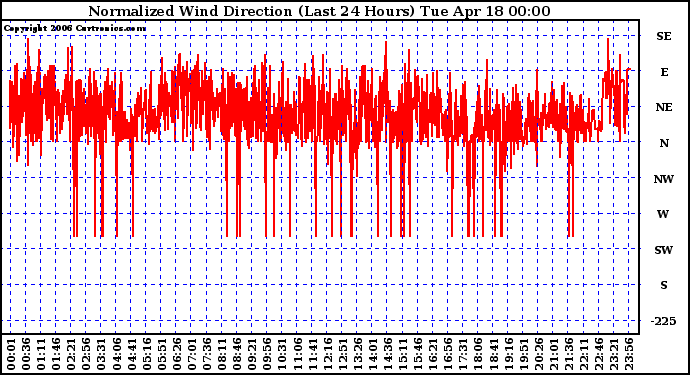Click the SE direction axis label
This screenshot has height=375, width=690.
[664, 36]
